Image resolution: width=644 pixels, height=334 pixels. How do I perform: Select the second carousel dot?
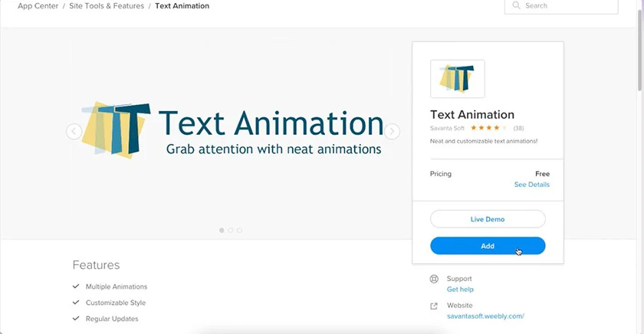click(x=231, y=230)
